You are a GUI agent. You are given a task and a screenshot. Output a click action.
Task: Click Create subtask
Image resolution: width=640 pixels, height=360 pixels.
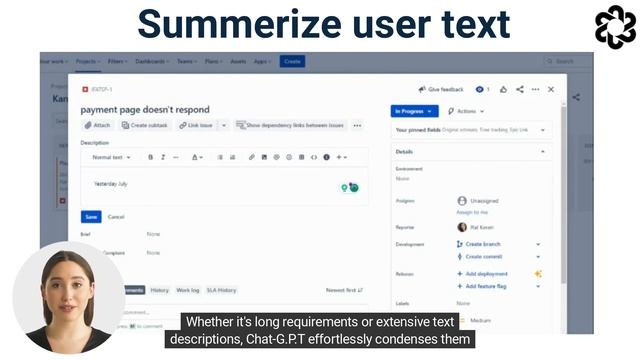point(145,125)
